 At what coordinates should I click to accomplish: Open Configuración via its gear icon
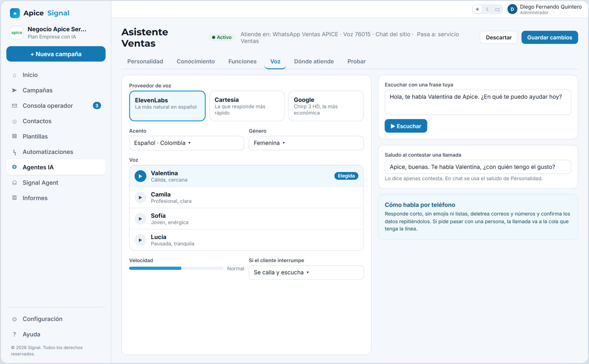click(15, 319)
